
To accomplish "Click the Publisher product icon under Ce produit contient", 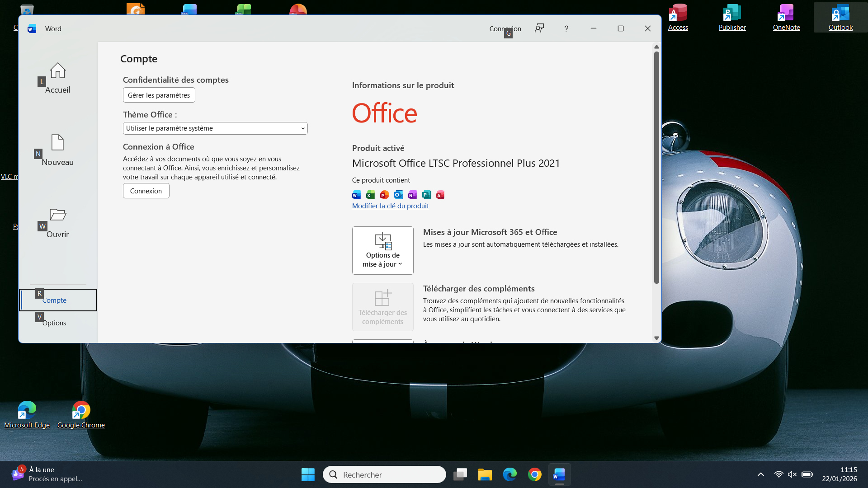I will click(x=426, y=195).
